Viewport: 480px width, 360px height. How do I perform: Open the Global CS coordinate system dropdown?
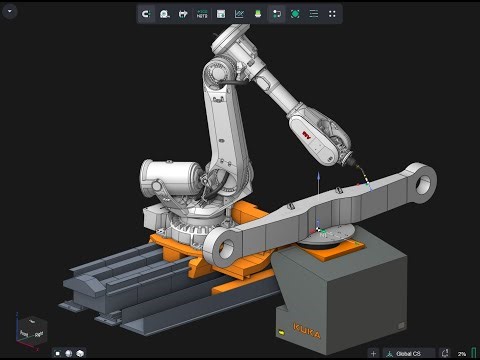coord(409,353)
